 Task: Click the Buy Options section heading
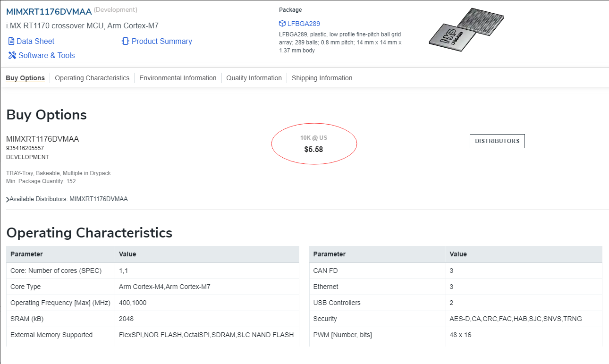46,115
